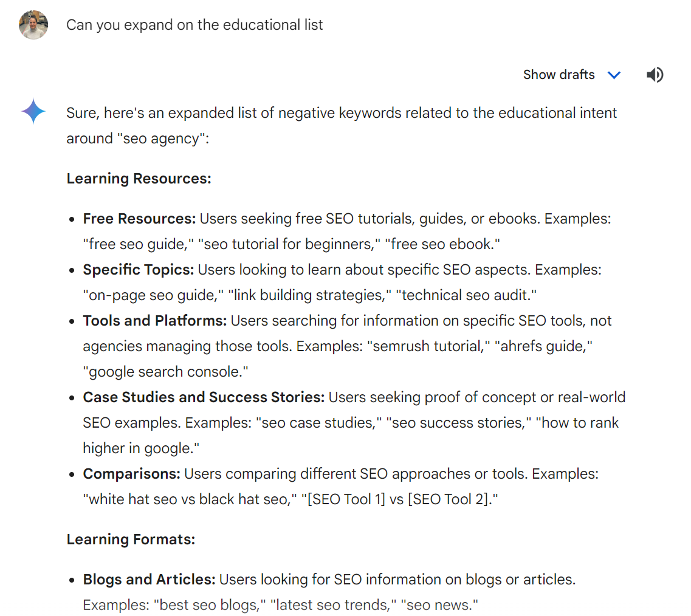This screenshot has width=691, height=616.
Task: Click the speaker icon to listen to response
Action: coord(655,75)
